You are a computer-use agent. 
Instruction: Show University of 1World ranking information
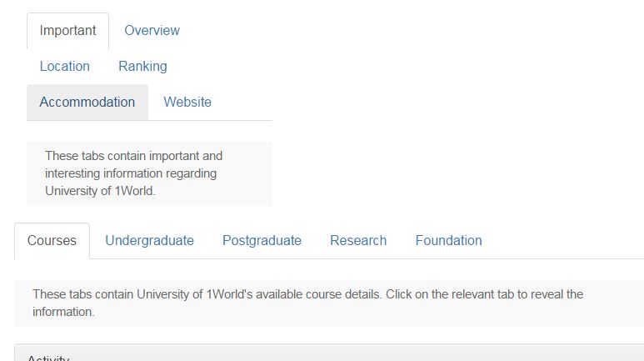coord(142,67)
